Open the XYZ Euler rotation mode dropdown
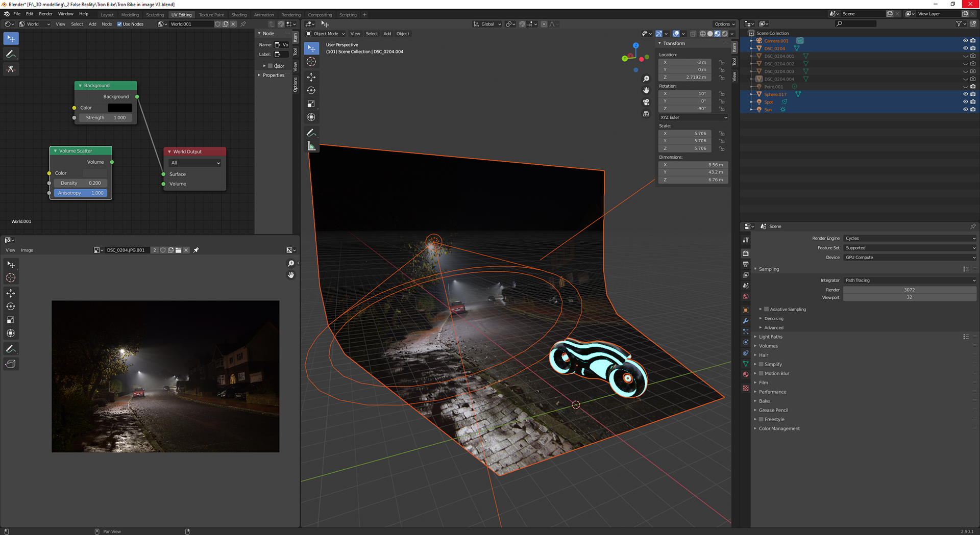Viewport: 980px width, 535px height. click(693, 117)
